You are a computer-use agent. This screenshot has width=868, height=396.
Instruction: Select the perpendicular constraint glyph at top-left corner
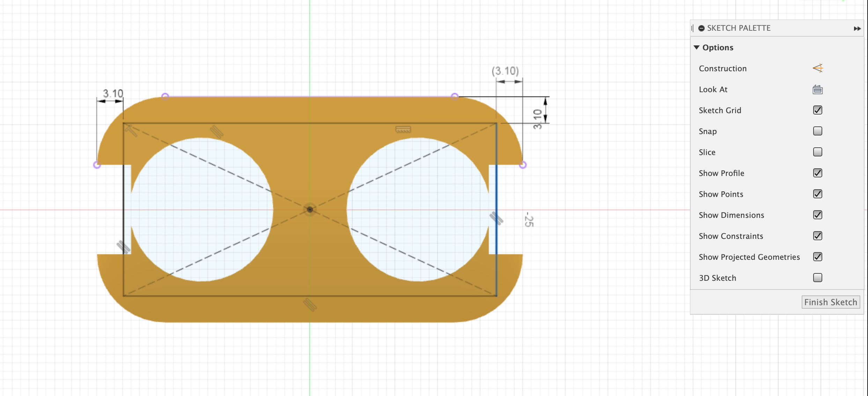pyautogui.click(x=131, y=131)
